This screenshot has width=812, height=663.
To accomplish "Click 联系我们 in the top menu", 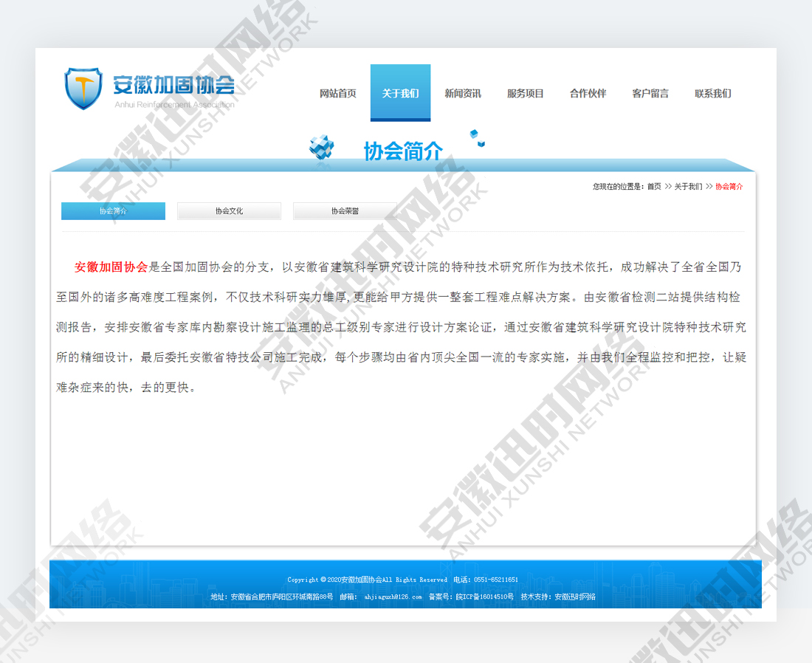I will point(713,94).
